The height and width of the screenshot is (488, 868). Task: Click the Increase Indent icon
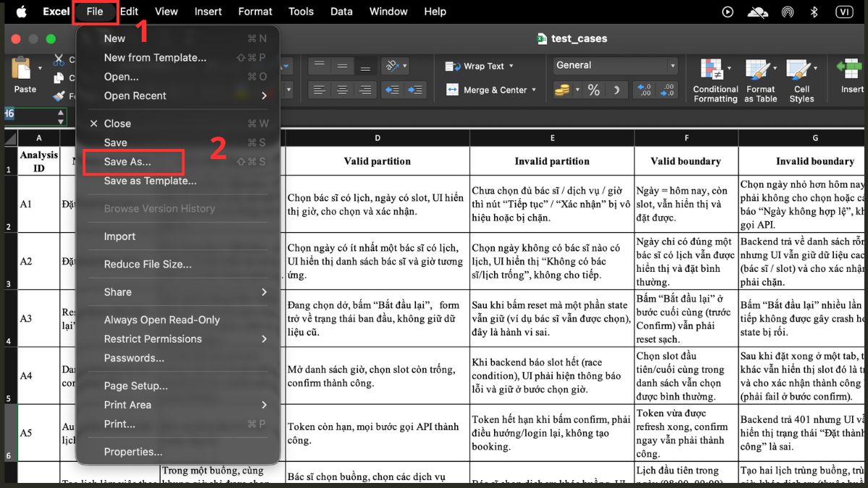point(415,90)
